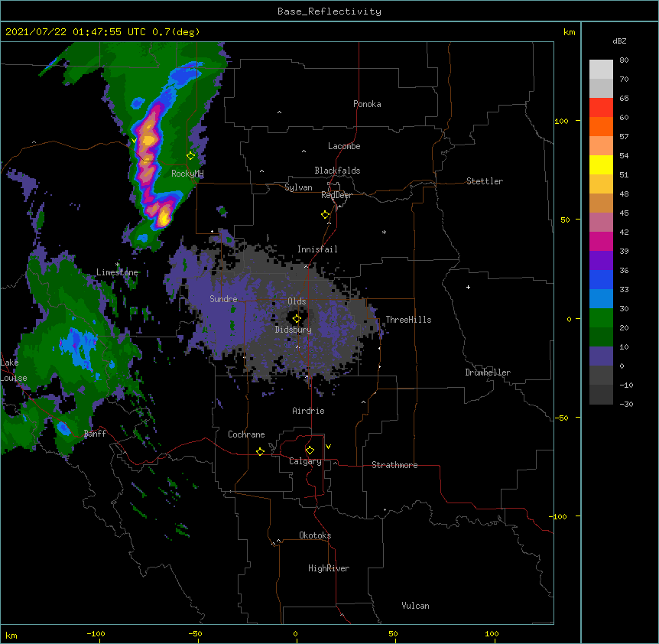
Task: Pick the magenta 39-42 dBZ legend swatch
Action: [x=601, y=241]
